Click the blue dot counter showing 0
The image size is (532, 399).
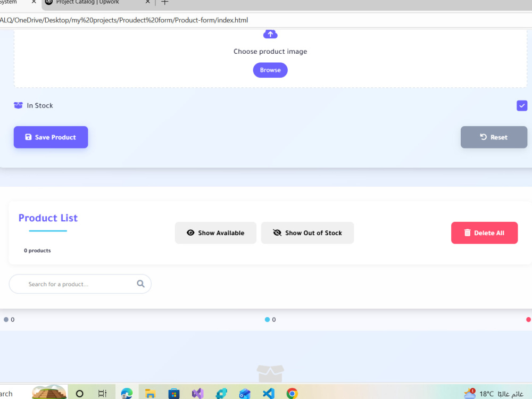coord(270,320)
